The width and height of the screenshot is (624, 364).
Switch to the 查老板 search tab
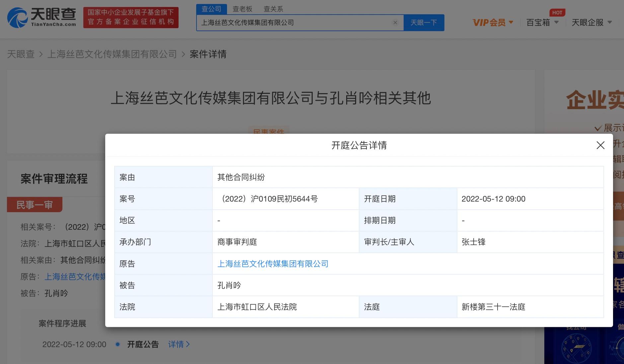tap(242, 9)
